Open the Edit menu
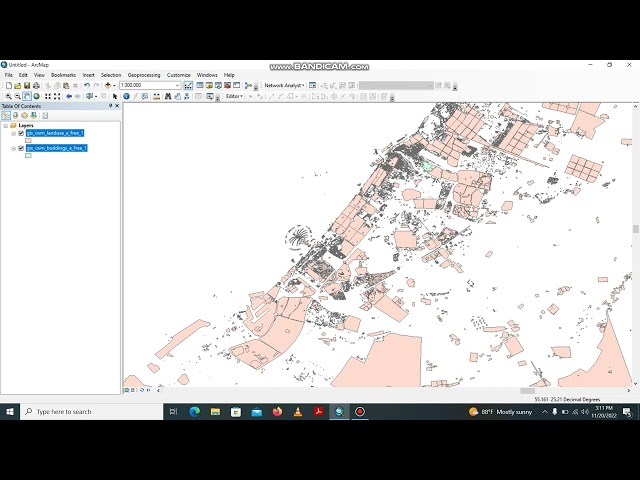The width and height of the screenshot is (640, 480). pos(23,75)
